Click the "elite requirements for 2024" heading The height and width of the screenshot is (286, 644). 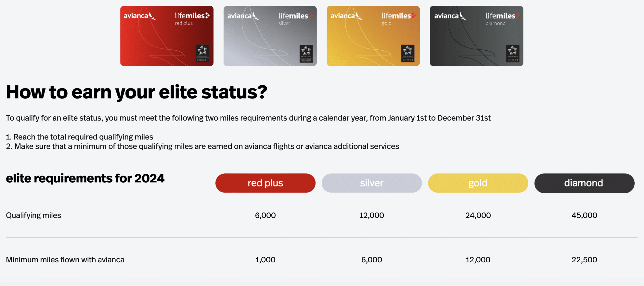pyautogui.click(x=85, y=178)
